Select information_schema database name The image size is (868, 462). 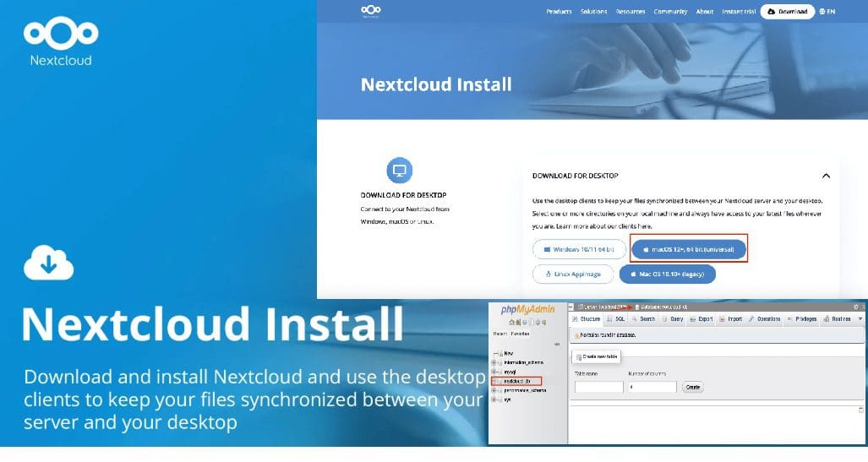524,362
